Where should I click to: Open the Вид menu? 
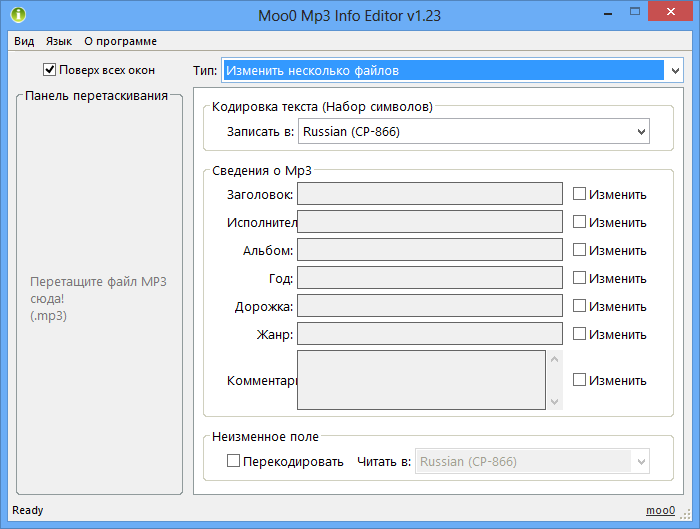tap(24, 41)
